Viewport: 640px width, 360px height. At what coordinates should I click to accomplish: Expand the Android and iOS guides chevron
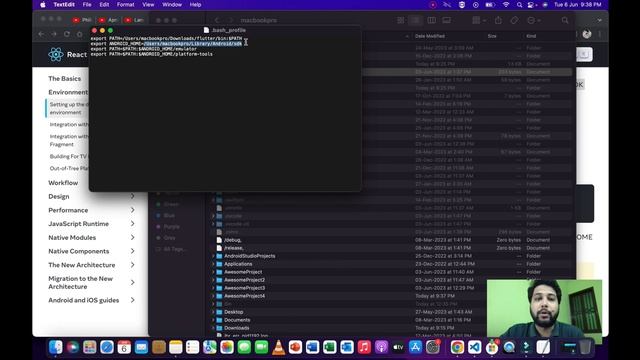[133, 300]
